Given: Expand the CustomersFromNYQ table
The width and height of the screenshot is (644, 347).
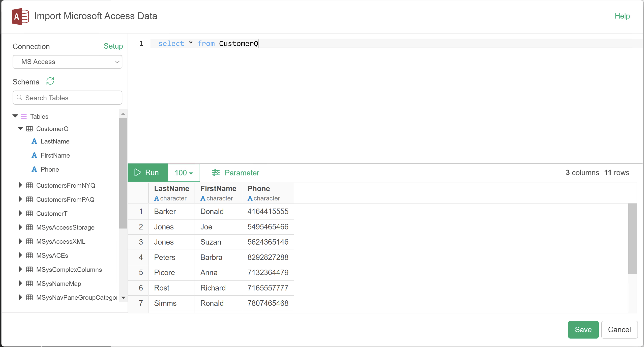Looking at the screenshot, I should pyautogui.click(x=20, y=185).
